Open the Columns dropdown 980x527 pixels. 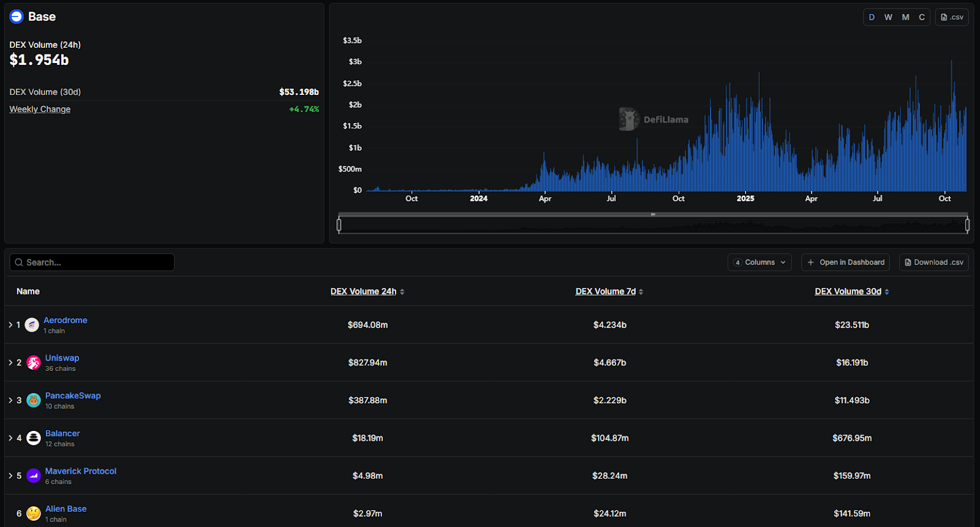point(759,263)
